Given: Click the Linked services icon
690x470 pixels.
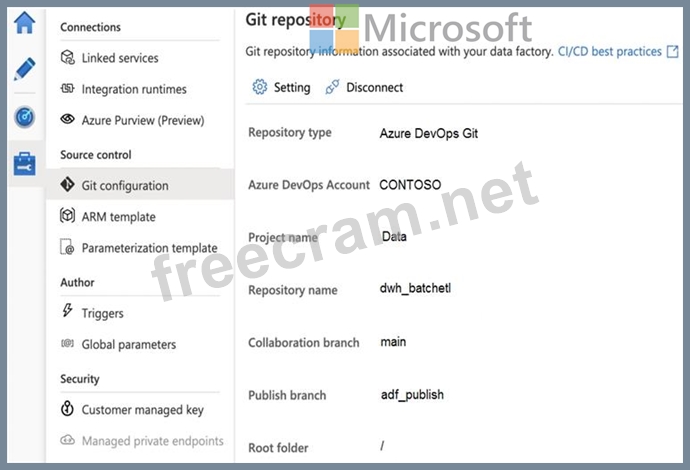Looking at the screenshot, I should [x=68, y=58].
